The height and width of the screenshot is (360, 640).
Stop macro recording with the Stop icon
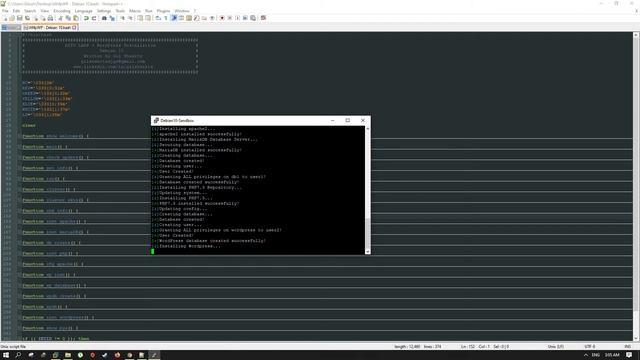(230, 18)
